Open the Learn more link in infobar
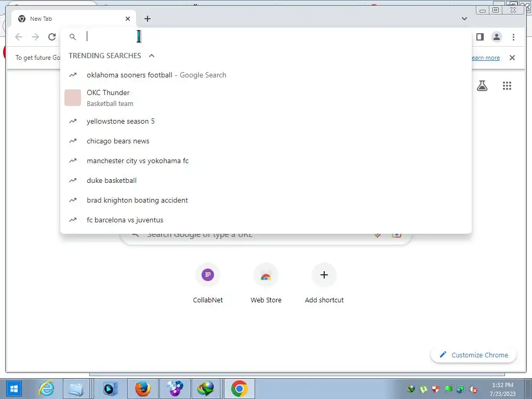This screenshot has height=399, width=532. pyautogui.click(x=486, y=58)
